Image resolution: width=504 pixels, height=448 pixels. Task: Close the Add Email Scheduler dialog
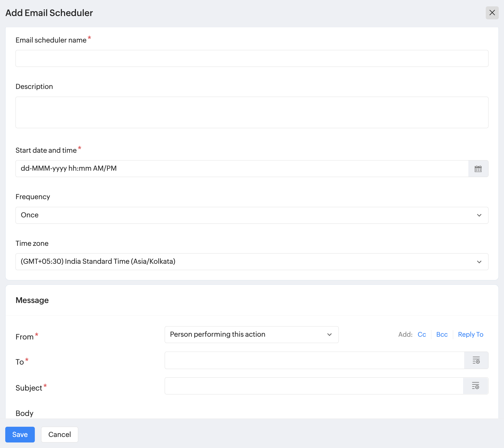click(492, 13)
